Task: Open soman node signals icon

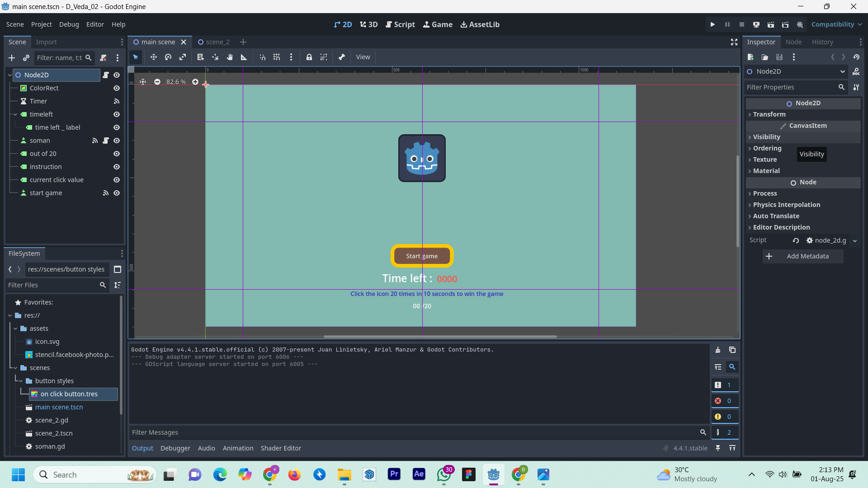Action: pyautogui.click(x=95, y=141)
